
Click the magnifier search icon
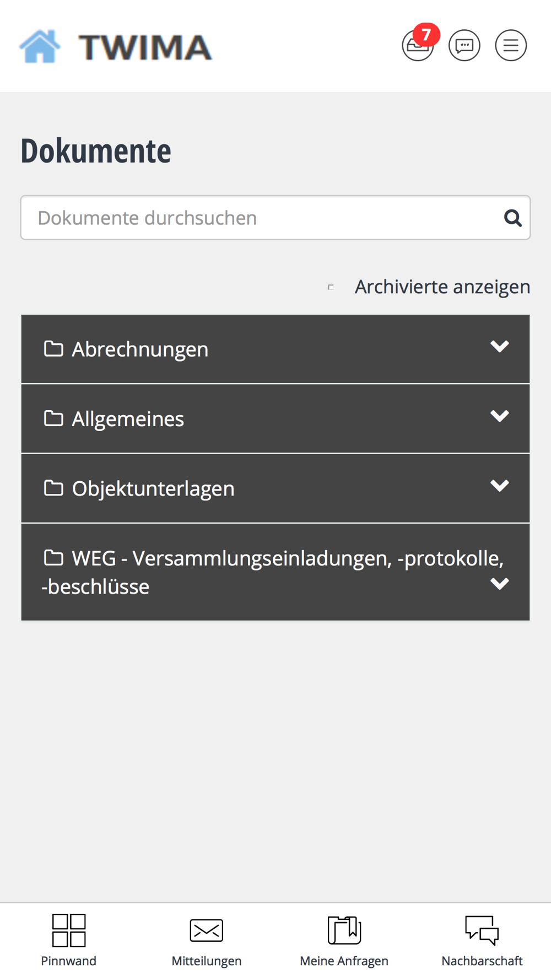(512, 218)
